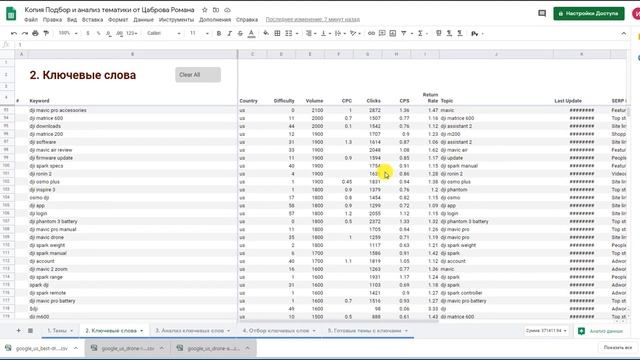The width and height of the screenshot is (640, 360).
Task: Open the Вставка menu
Action: pyautogui.click(x=92, y=20)
